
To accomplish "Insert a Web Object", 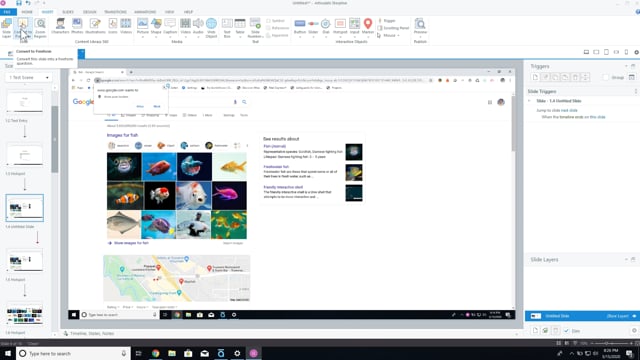I will tap(211, 28).
